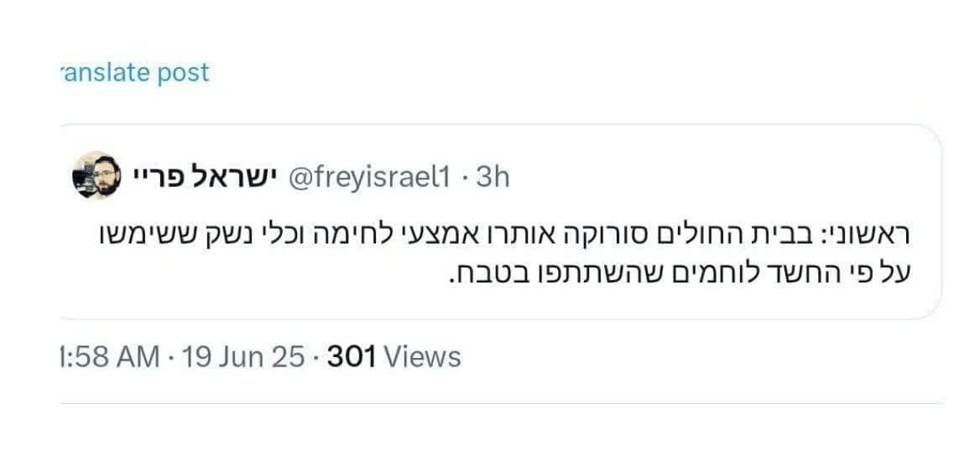This screenshot has height=467, width=980.
Task: Click the Views label
Action: tap(423, 357)
